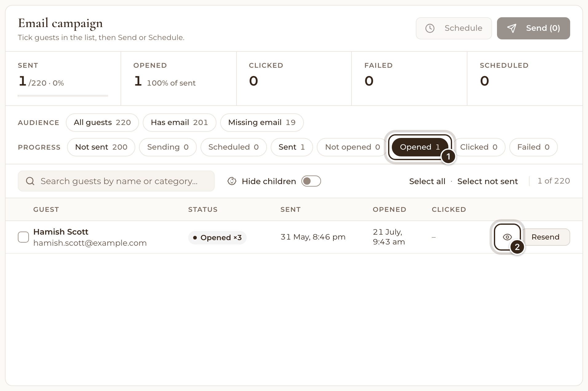Screen dimensions: 588x391
Task: Click the OPENED column header in table
Action: [x=389, y=210]
